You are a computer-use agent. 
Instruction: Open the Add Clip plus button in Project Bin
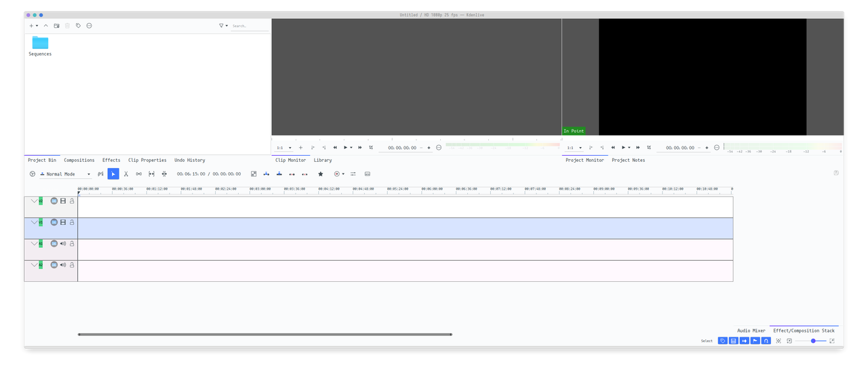tap(31, 26)
